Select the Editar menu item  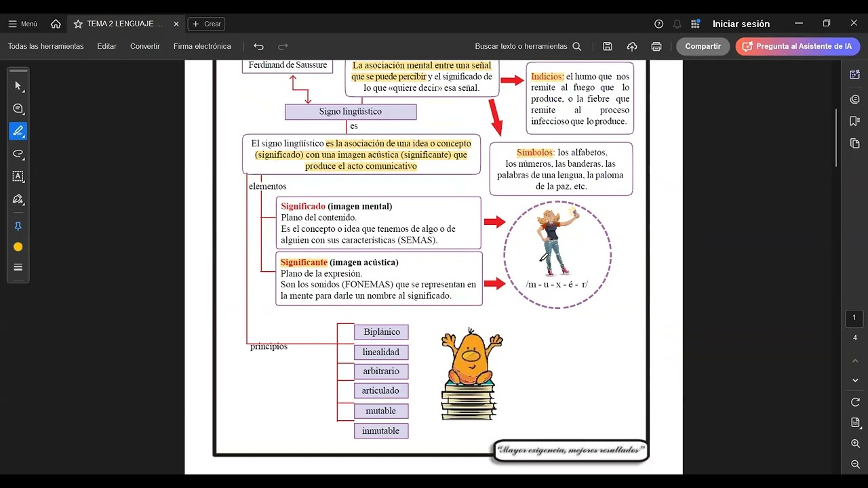coord(106,46)
